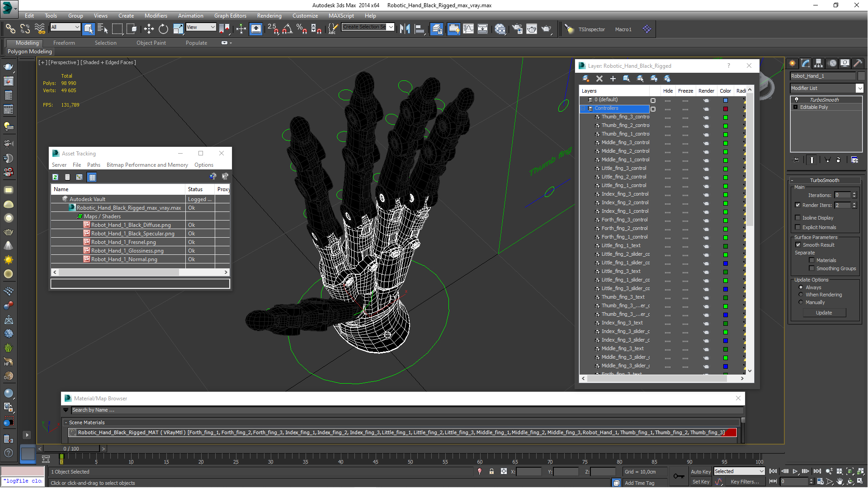Collapse the Controllers layer

tap(583, 108)
